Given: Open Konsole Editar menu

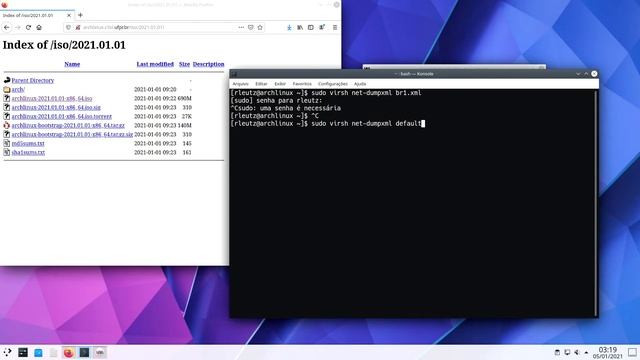Looking at the screenshot, I should click(x=261, y=84).
